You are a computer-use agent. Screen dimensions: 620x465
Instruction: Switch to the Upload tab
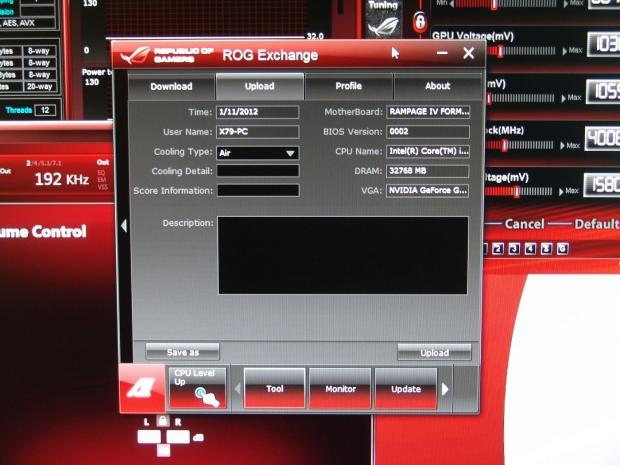tap(259, 86)
